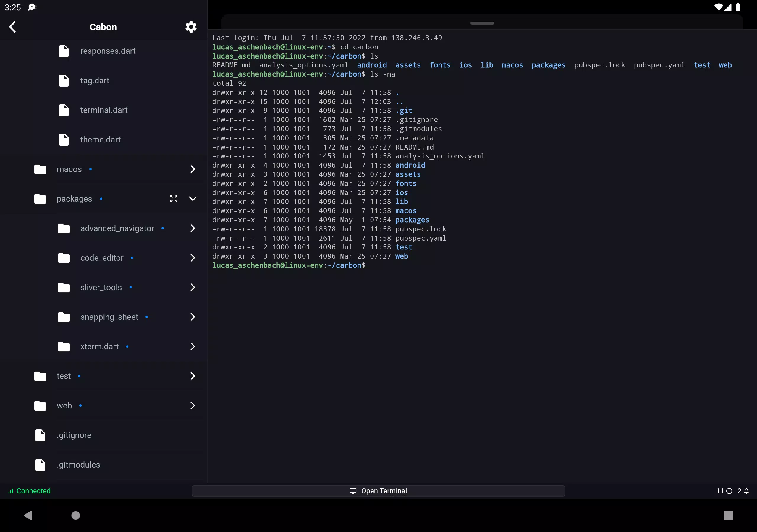
Task: Click the terminal sheet drag handle
Action: [x=482, y=23]
